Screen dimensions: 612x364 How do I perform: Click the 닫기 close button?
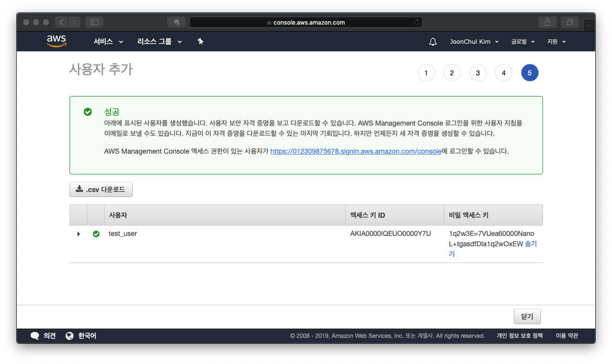click(x=527, y=317)
